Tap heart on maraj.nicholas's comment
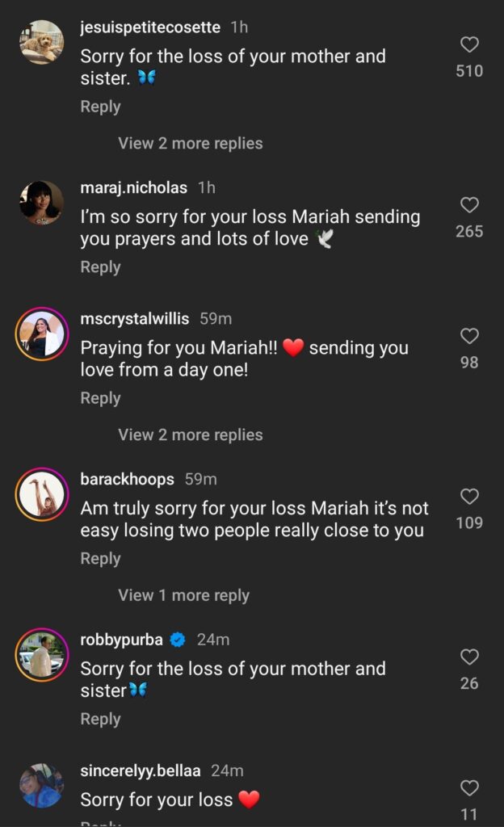This screenshot has width=504, height=827. tap(469, 205)
